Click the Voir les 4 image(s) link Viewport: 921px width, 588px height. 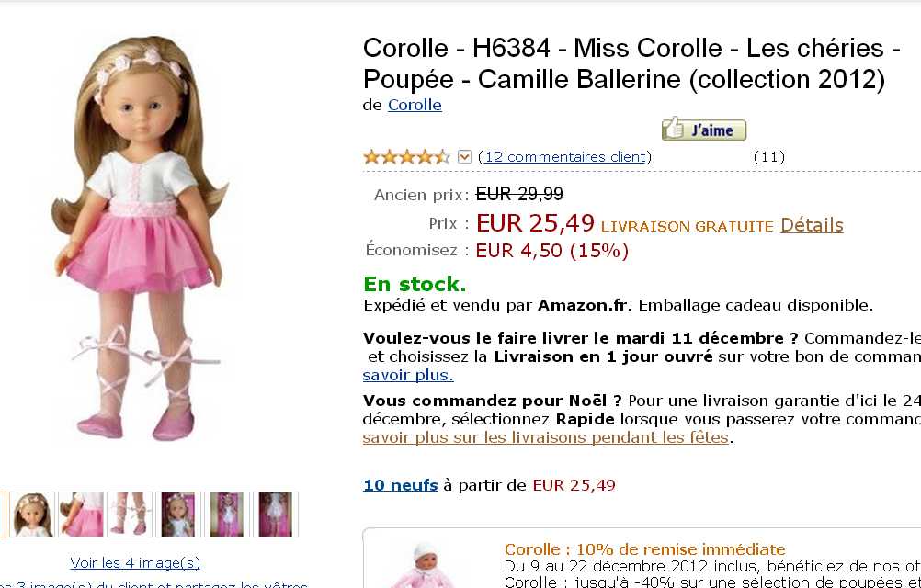pos(135,562)
